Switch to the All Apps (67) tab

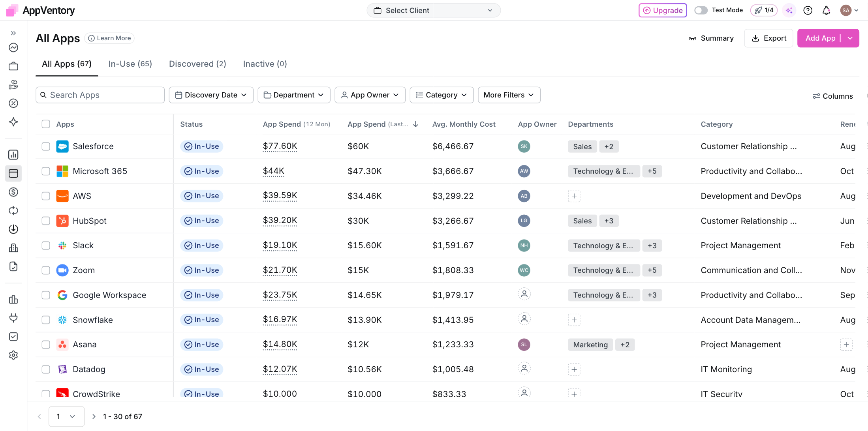[x=67, y=64]
